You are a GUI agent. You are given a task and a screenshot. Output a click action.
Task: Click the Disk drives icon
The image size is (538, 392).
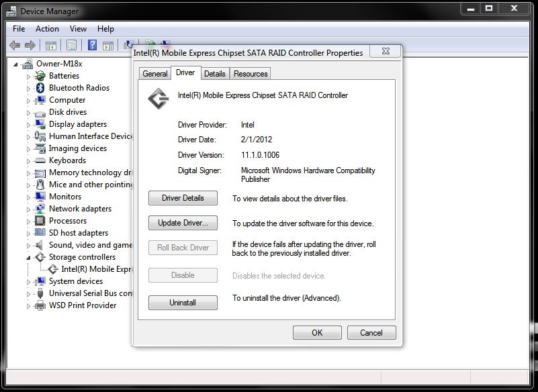(40, 113)
